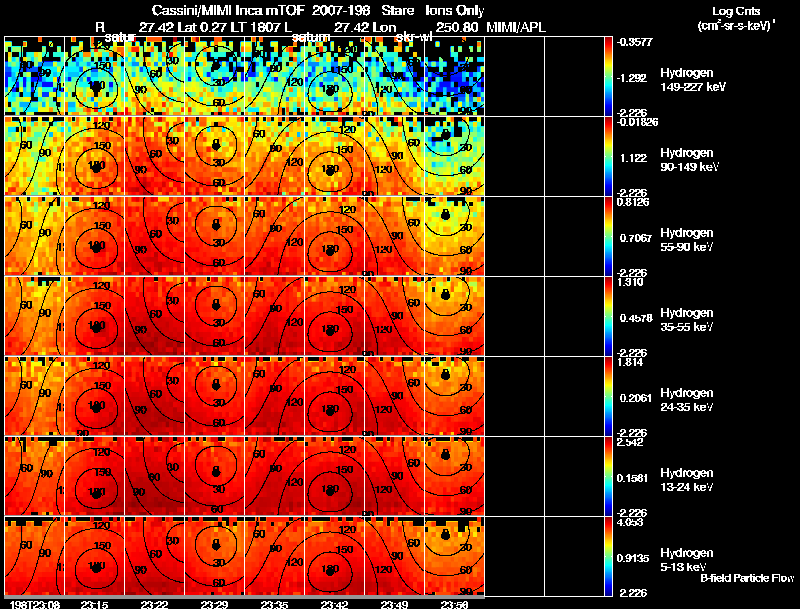Image resolution: width=800 pixels, height=609 pixels.
Task: Open the 35-55 keV panel at 23:49
Action: (394, 316)
